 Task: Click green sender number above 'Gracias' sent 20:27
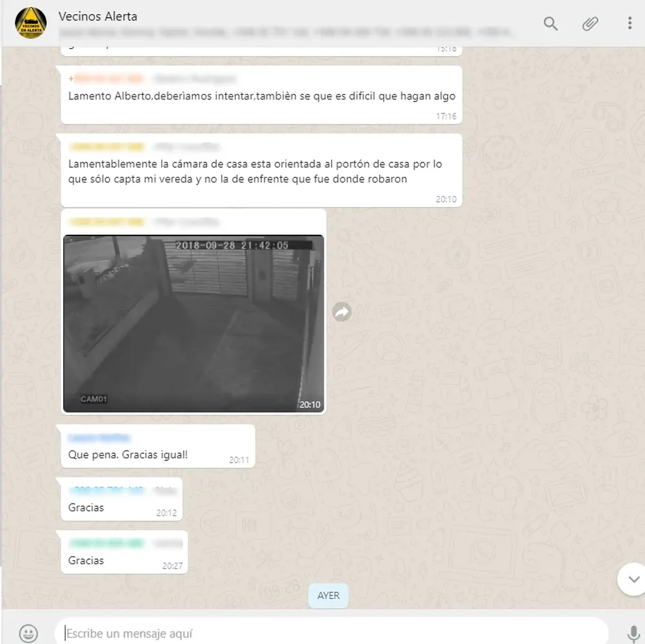point(106,543)
